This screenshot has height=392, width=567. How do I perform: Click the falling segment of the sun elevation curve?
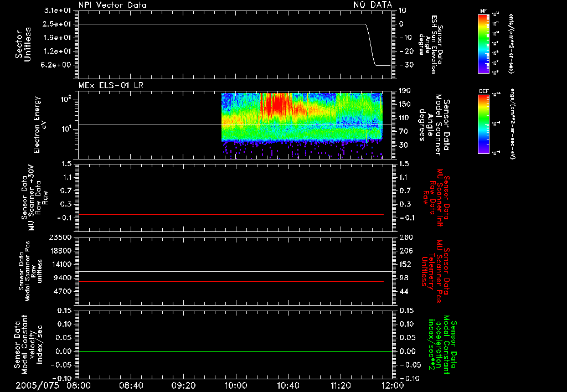coord(370,45)
